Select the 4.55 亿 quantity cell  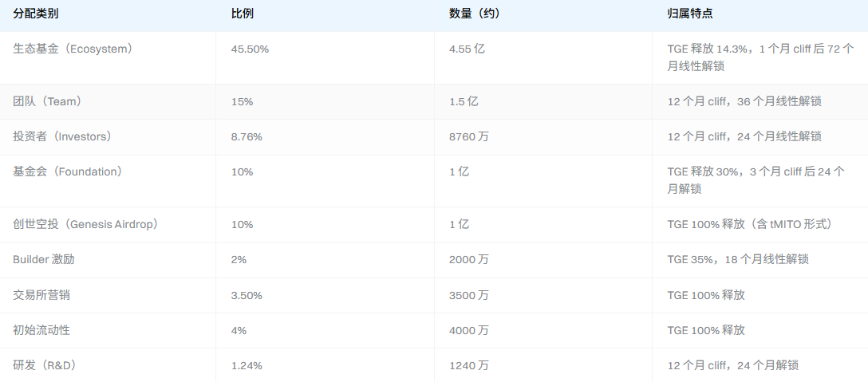click(x=468, y=49)
